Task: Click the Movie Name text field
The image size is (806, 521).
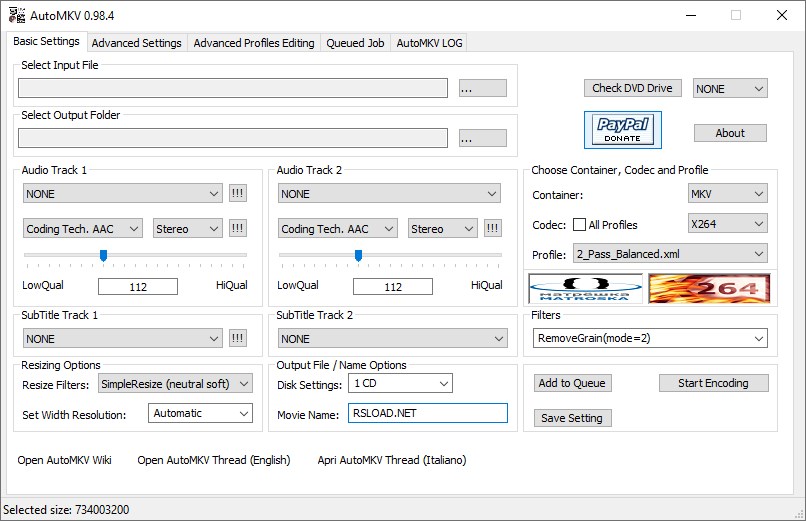Action: [427, 413]
